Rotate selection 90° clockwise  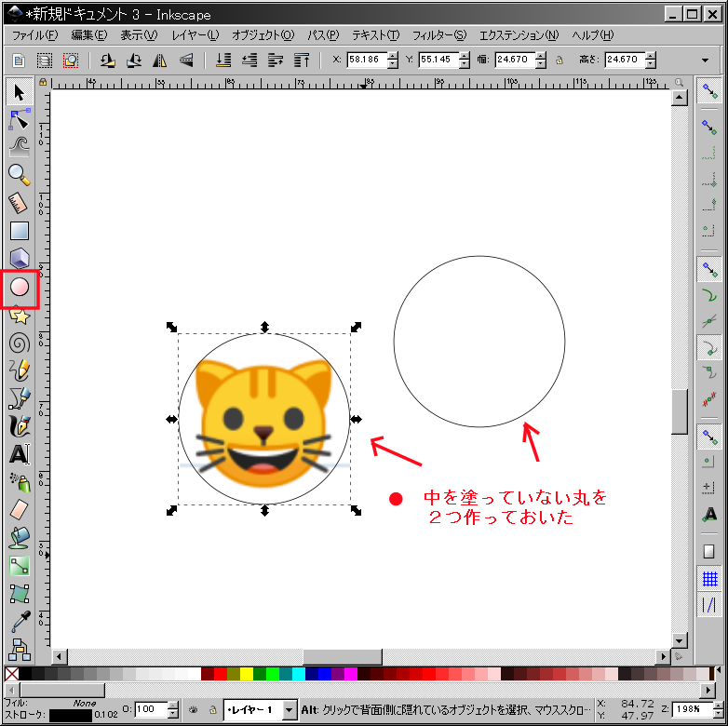coord(134,60)
